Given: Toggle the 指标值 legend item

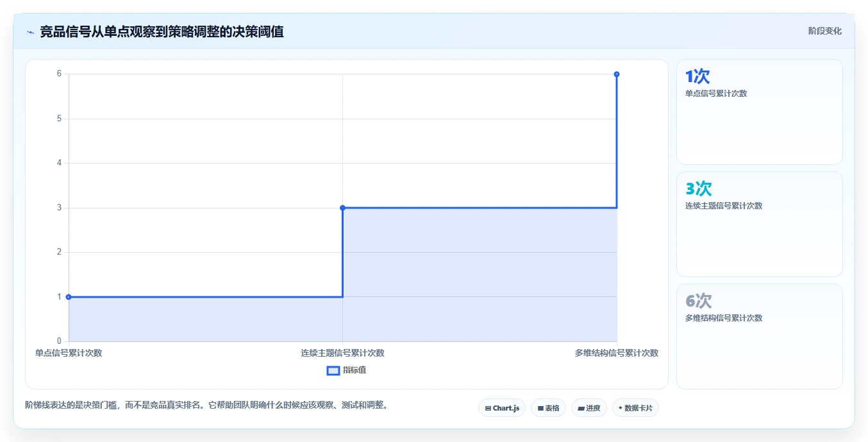Looking at the screenshot, I should (x=347, y=370).
